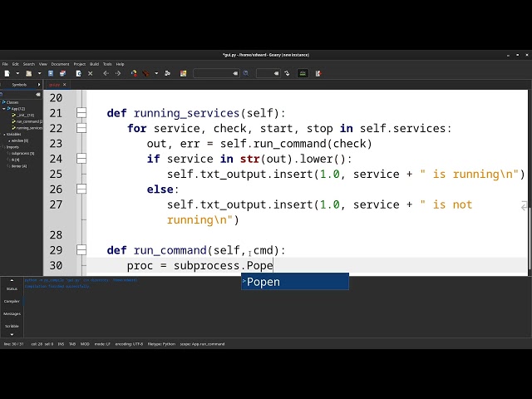532x399 pixels.
Task: Clear the toolbar search field icon
Action: (235, 73)
